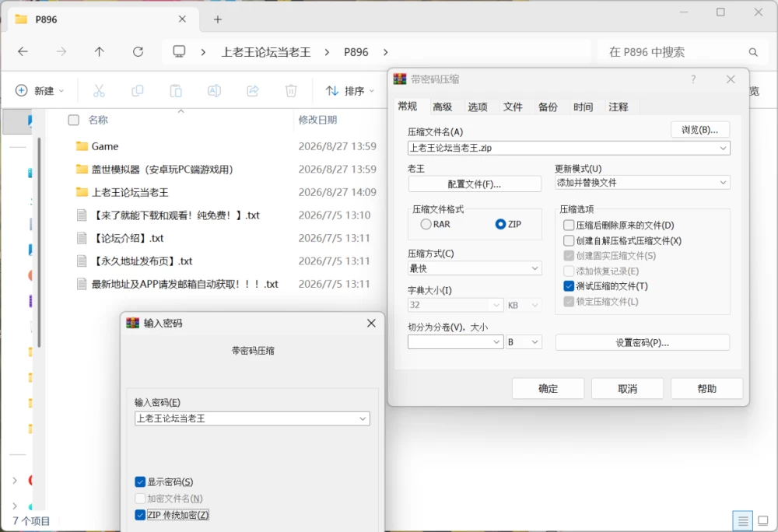Click the Cut scissors icon

pos(100,91)
